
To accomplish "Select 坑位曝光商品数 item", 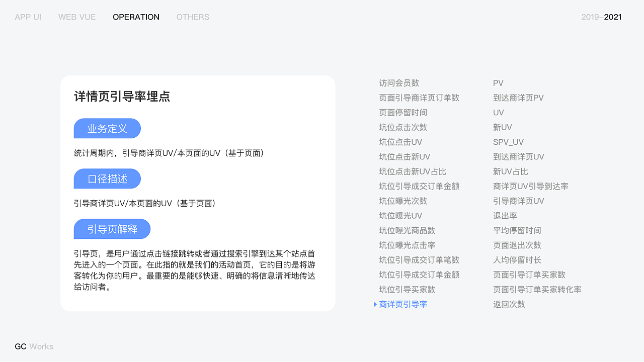I will pos(407,230).
